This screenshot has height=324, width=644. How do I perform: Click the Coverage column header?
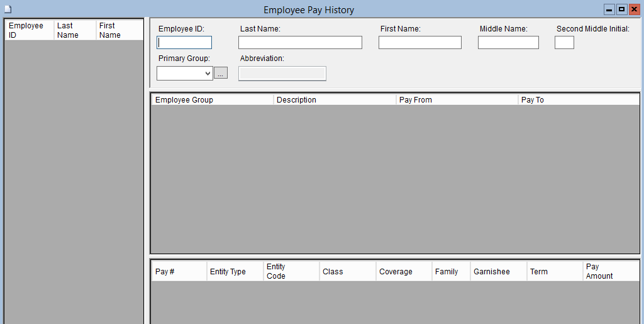point(403,272)
